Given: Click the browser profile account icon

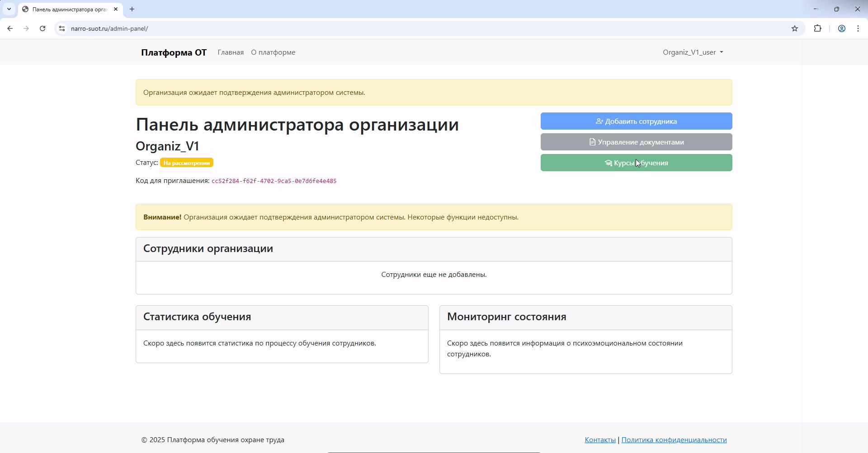Looking at the screenshot, I should tap(841, 28).
